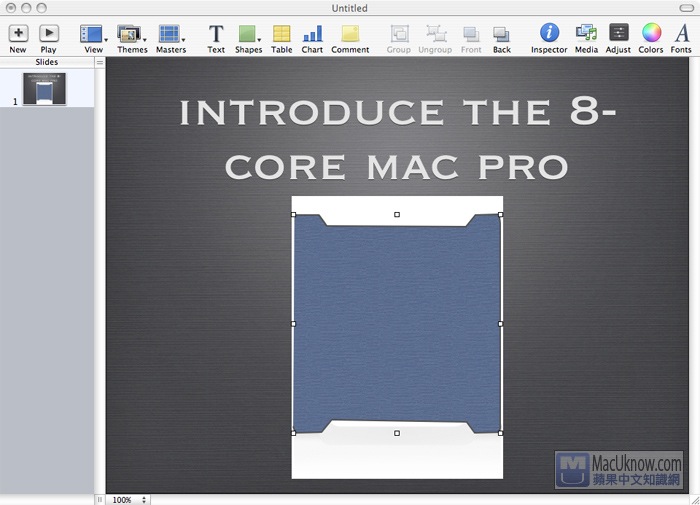Click the top-center selection handle
This screenshot has width=700, height=505.
(x=397, y=215)
